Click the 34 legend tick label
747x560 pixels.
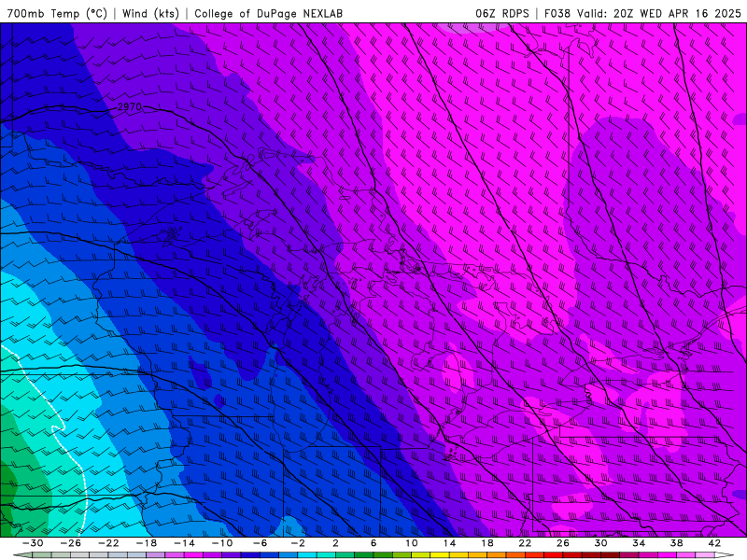(639, 543)
